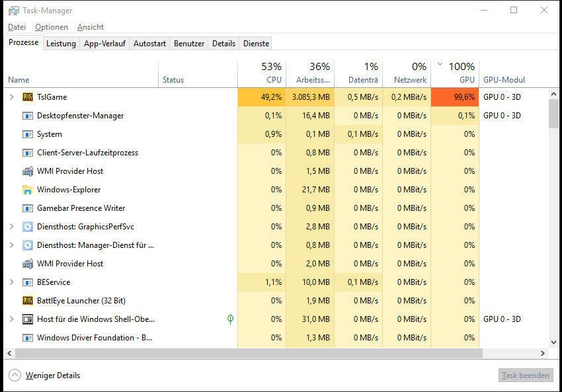Screen dimensions: 562x392
Task: Expand Host für die Windows Shell group
Action: point(12,319)
